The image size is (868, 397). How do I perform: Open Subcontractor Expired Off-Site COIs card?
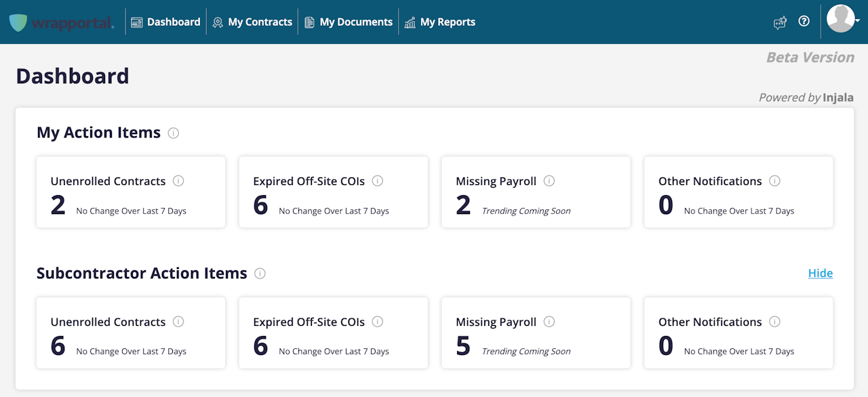pos(333,333)
